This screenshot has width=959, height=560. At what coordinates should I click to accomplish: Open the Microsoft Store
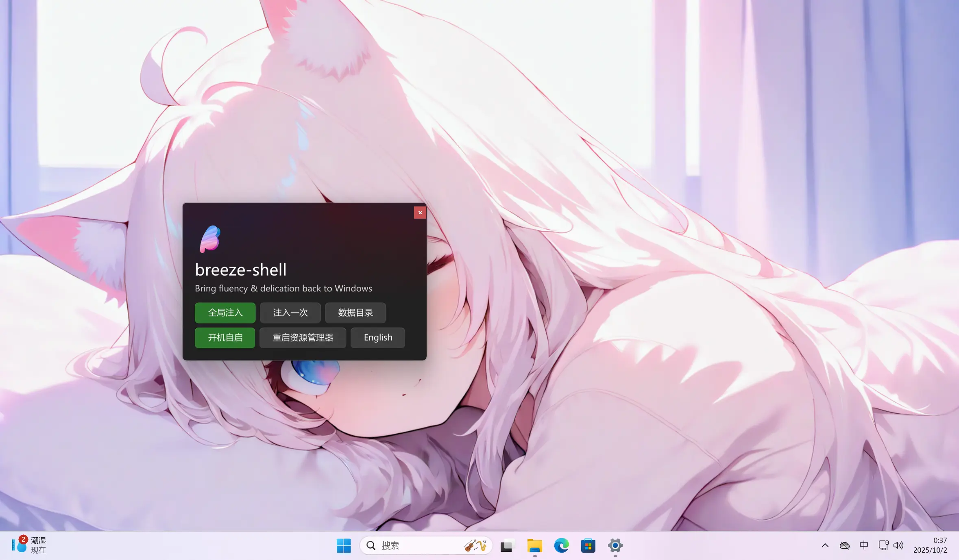tap(587, 546)
